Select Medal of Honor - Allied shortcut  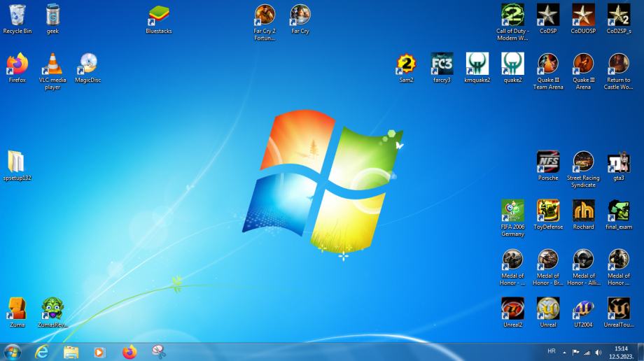(583, 267)
